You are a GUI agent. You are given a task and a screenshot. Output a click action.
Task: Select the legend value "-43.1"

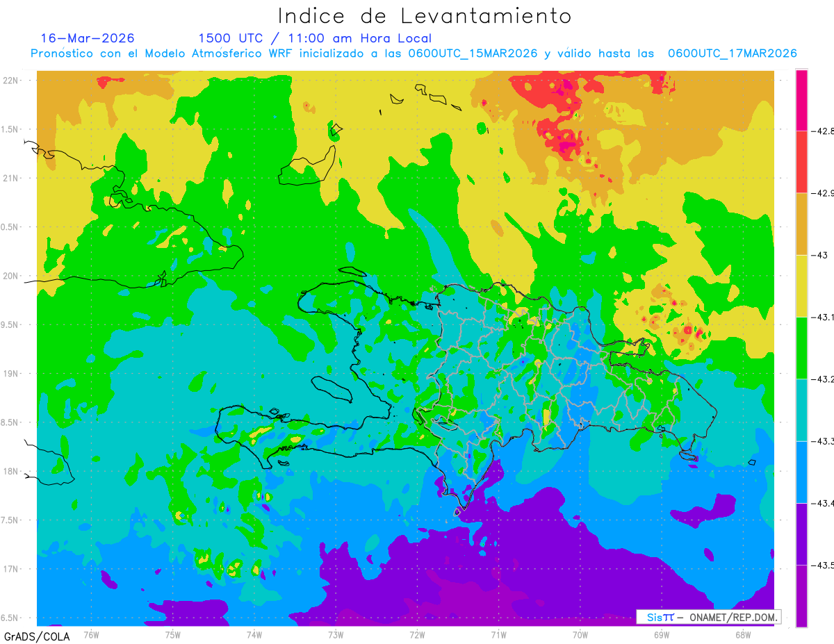(x=821, y=317)
